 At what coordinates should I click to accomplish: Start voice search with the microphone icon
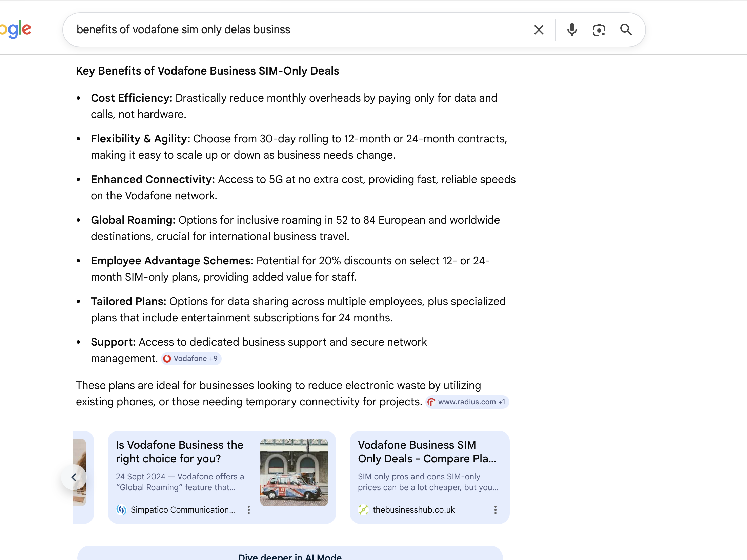(x=572, y=30)
